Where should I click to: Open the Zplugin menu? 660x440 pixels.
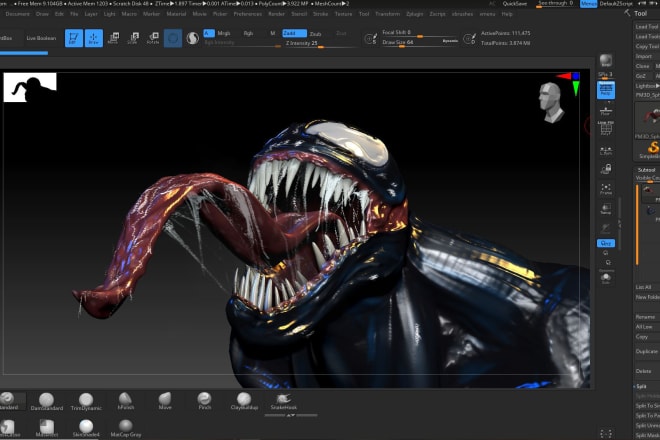(x=415, y=14)
